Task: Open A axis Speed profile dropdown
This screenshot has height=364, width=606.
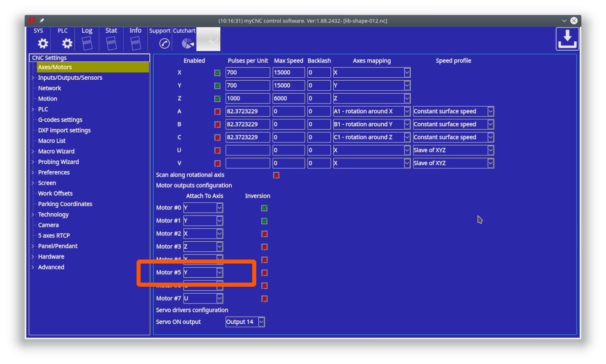Action: tap(490, 111)
